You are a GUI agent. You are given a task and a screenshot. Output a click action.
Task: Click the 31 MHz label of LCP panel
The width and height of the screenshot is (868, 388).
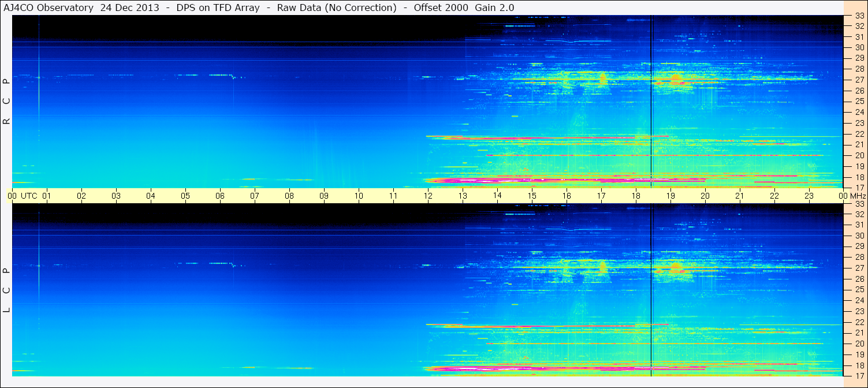click(859, 225)
